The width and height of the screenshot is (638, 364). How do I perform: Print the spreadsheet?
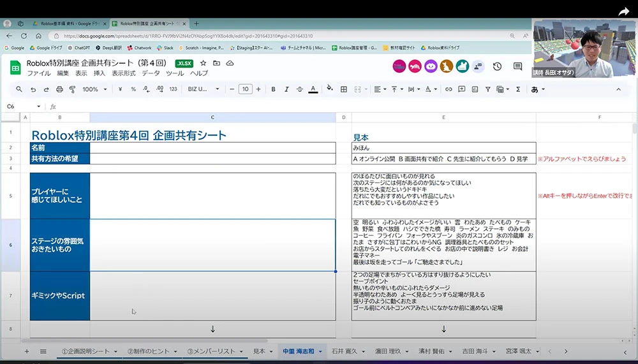click(59, 89)
